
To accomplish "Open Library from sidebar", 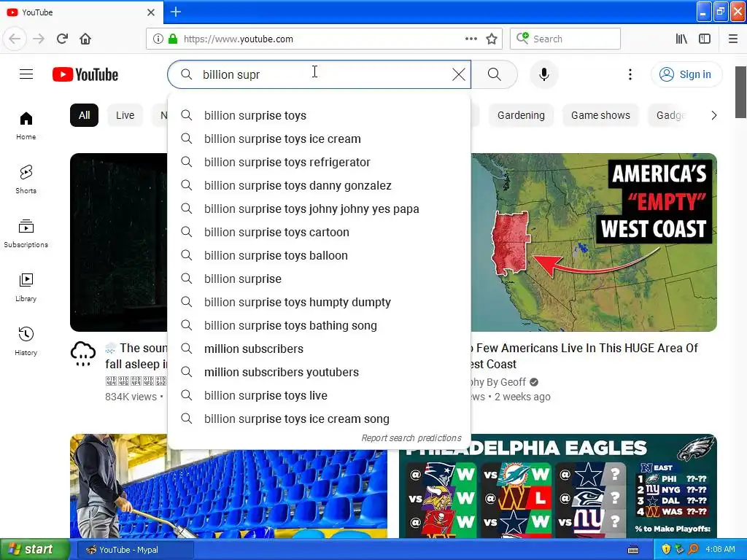I will 26,287.
